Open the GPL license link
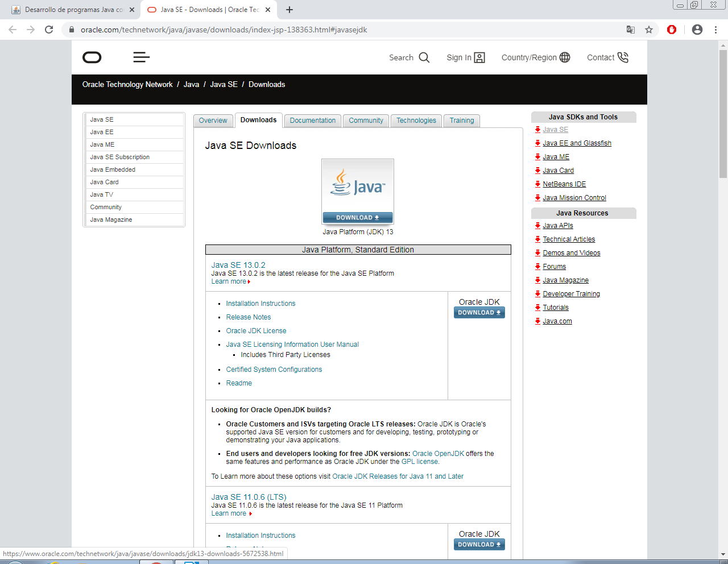The width and height of the screenshot is (728, 564). pyautogui.click(x=420, y=462)
